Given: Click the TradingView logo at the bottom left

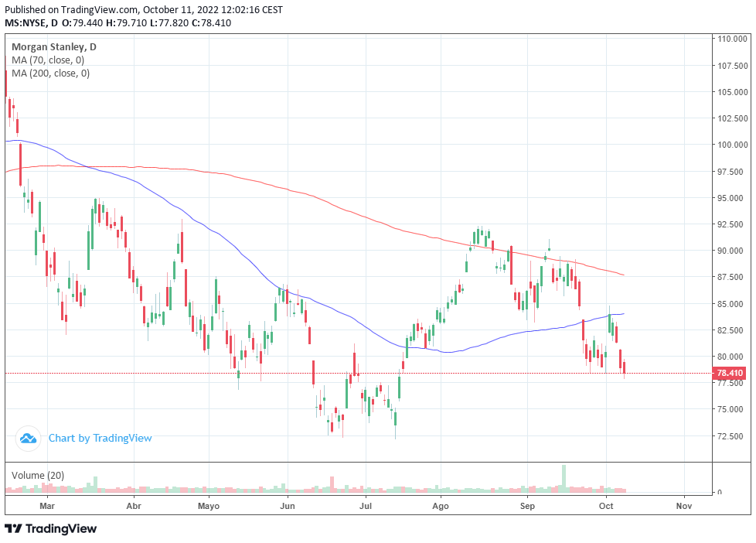Looking at the screenshot, I should [51, 528].
